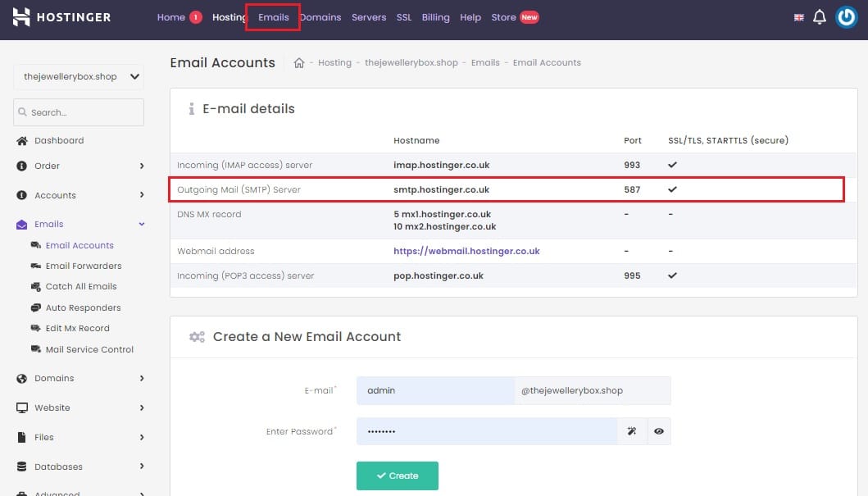Open Help in top navigation
Screen dimensions: 868x496
tap(470, 17)
